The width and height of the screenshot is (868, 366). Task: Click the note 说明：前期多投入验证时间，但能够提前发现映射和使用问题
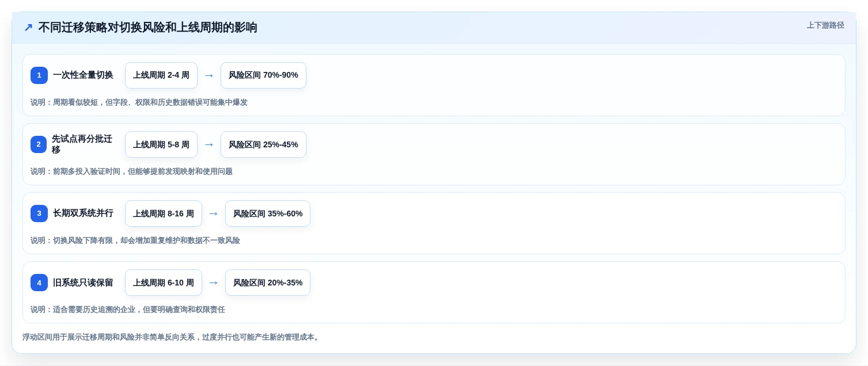pyautogui.click(x=131, y=171)
